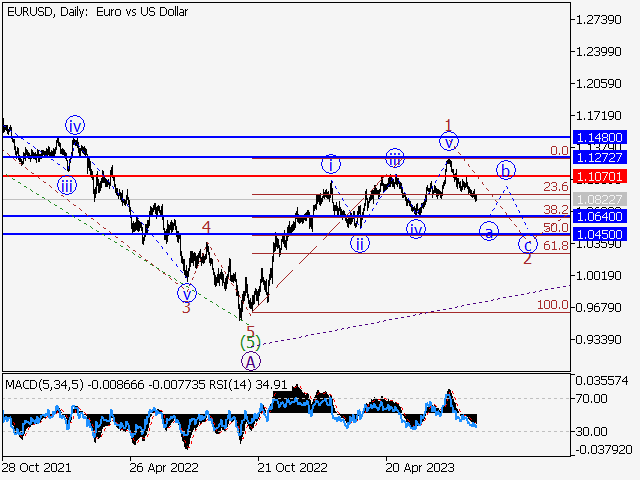Click the Fibonacci 38.2 level label
Image resolution: width=640 pixels, height=480 pixels.
[556, 210]
